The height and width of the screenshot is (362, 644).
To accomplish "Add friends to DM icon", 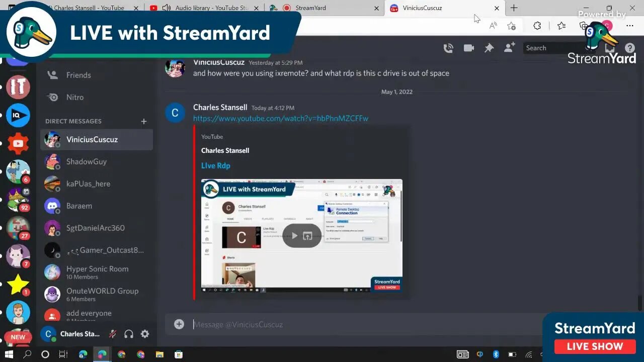I will click(x=510, y=48).
